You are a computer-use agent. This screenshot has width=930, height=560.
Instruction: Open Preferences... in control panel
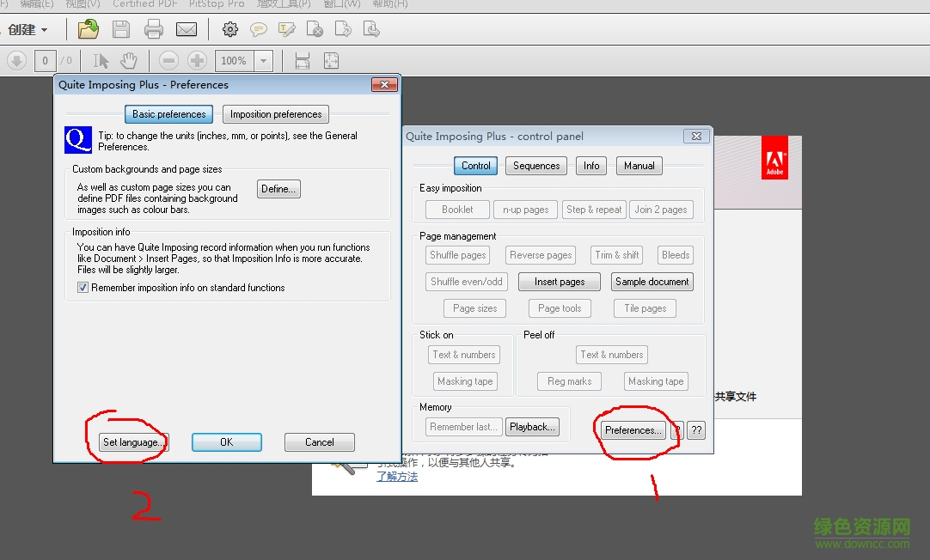(633, 430)
